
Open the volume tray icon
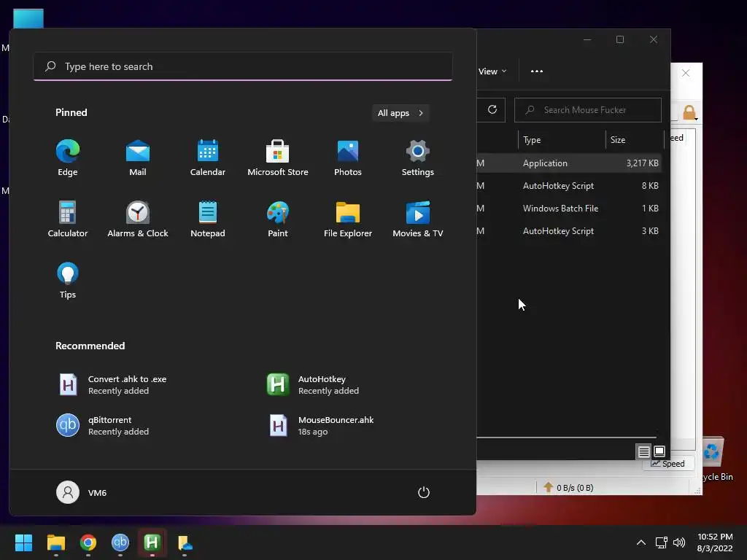[x=679, y=542]
